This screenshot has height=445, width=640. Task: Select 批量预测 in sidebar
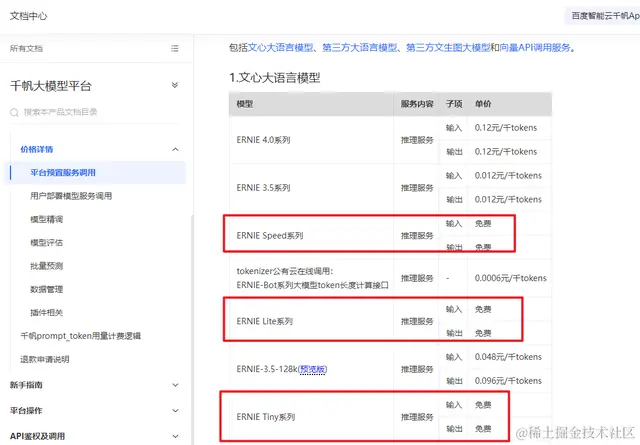[x=47, y=266]
